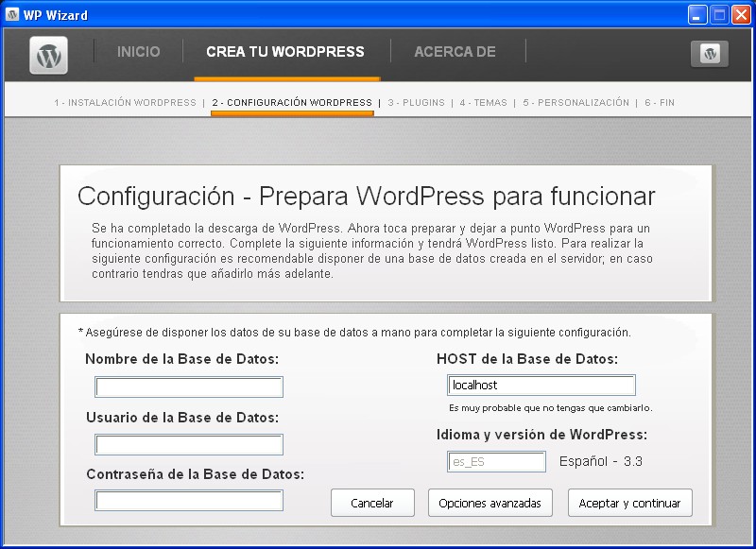Click the 'Asegúrese de disponer los datos' notice
The height and width of the screenshot is (549, 756).
[x=354, y=332]
